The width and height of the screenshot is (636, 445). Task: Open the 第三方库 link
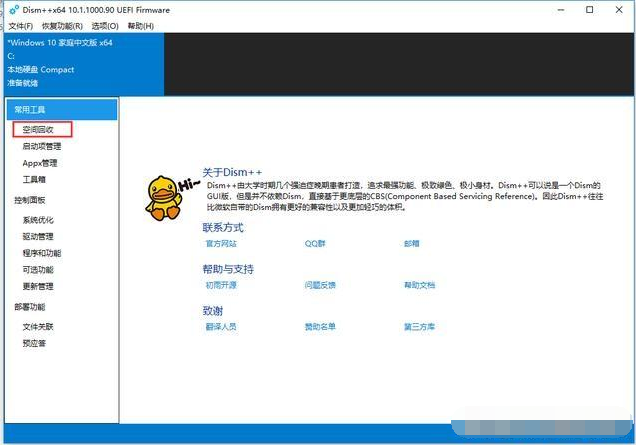[419, 327]
